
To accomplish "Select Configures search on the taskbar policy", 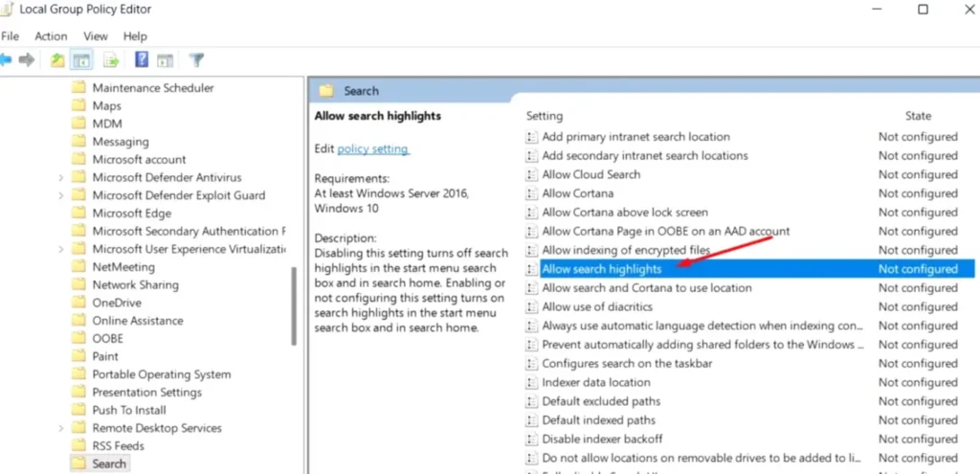I will (627, 364).
